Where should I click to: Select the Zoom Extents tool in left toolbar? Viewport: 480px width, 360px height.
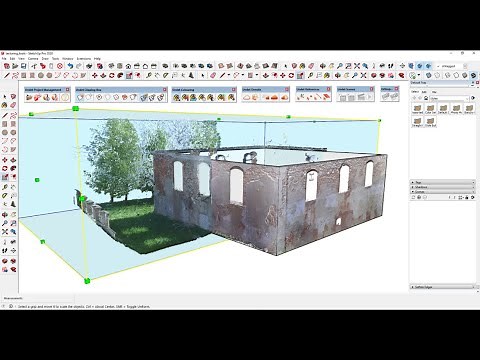5,232
